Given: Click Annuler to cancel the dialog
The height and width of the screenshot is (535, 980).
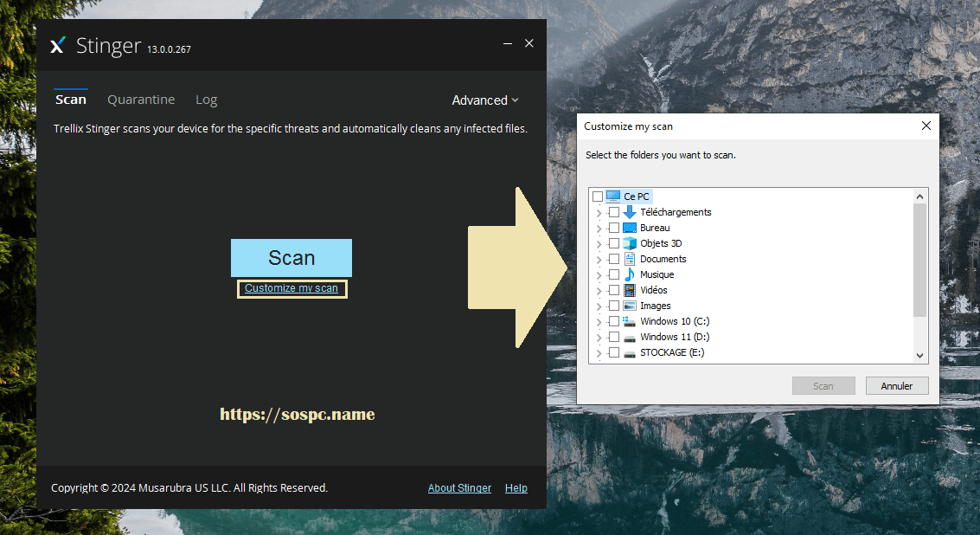Looking at the screenshot, I should (x=896, y=386).
